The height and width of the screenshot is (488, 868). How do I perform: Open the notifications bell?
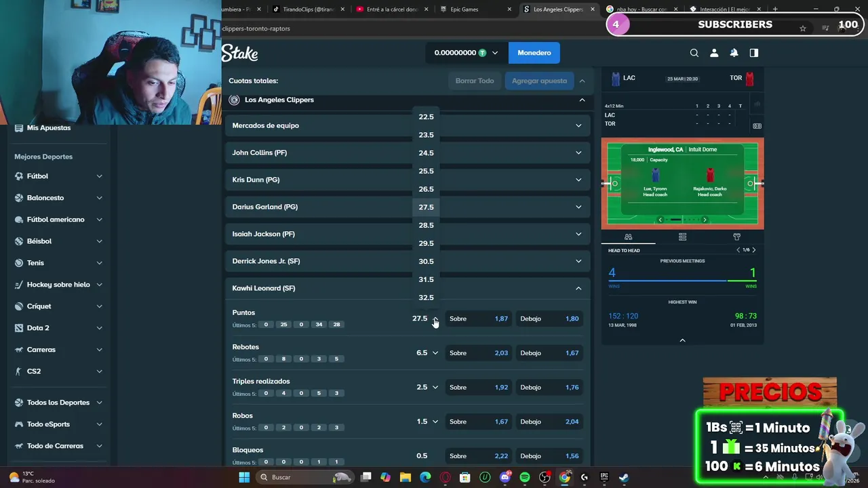click(x=734, y=53)
